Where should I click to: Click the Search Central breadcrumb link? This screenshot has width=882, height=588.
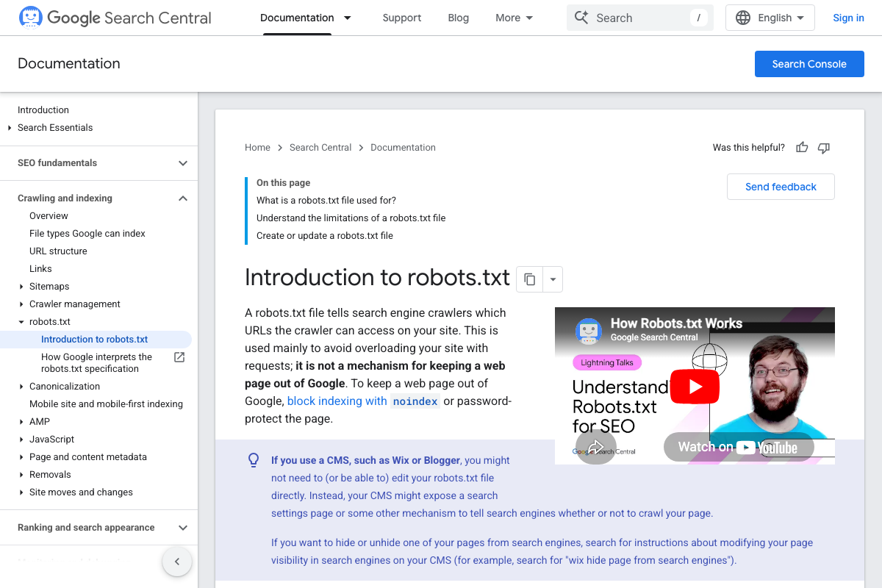point(320,148)
